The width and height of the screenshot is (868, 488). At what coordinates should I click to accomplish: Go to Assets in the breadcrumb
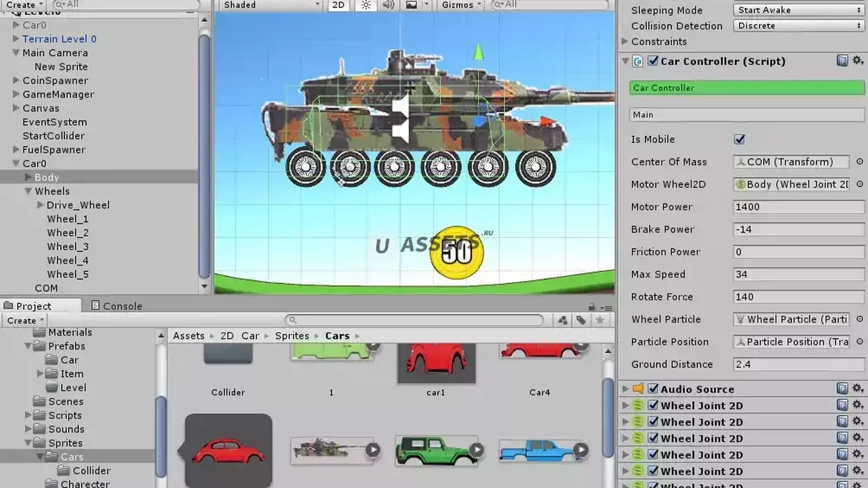pos(189,336)
